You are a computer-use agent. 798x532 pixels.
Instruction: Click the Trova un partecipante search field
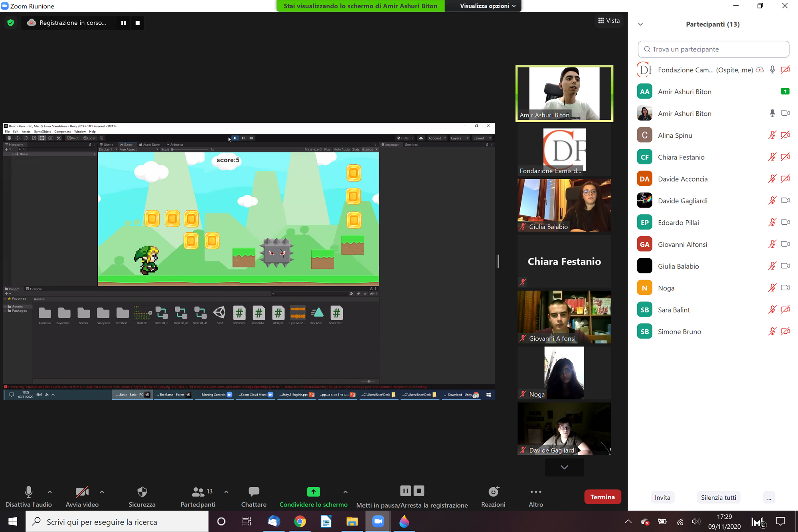click(713, 49)
